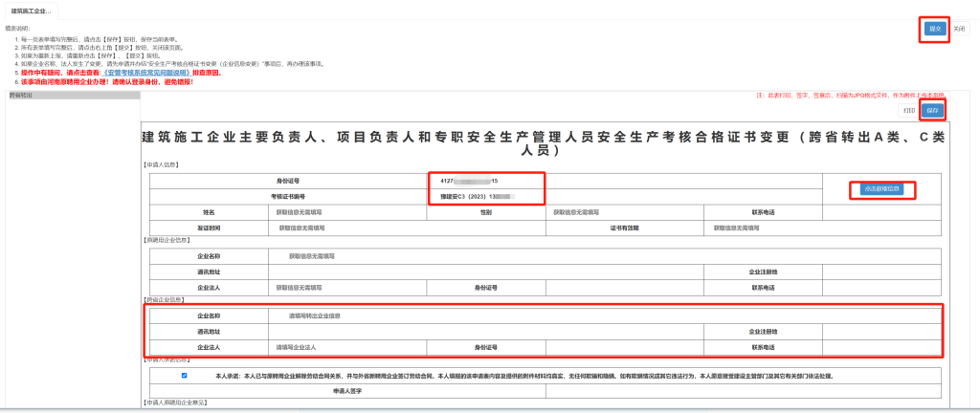Click the 打印 print button

(x=908, y=110)
